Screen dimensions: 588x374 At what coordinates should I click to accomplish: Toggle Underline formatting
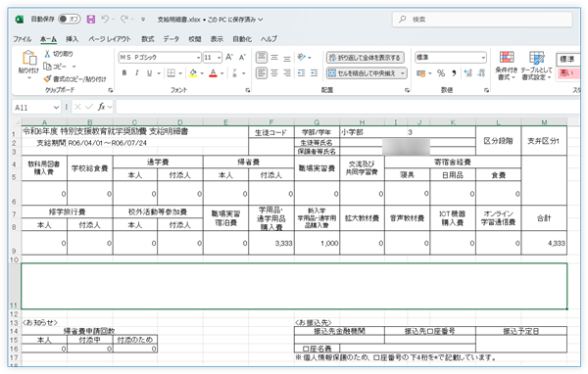(149, 73)
